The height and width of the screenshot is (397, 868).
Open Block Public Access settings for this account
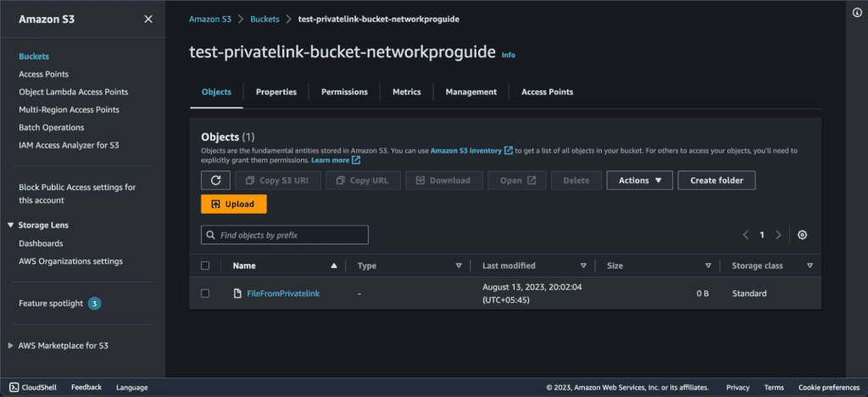[x=77, y=193]
